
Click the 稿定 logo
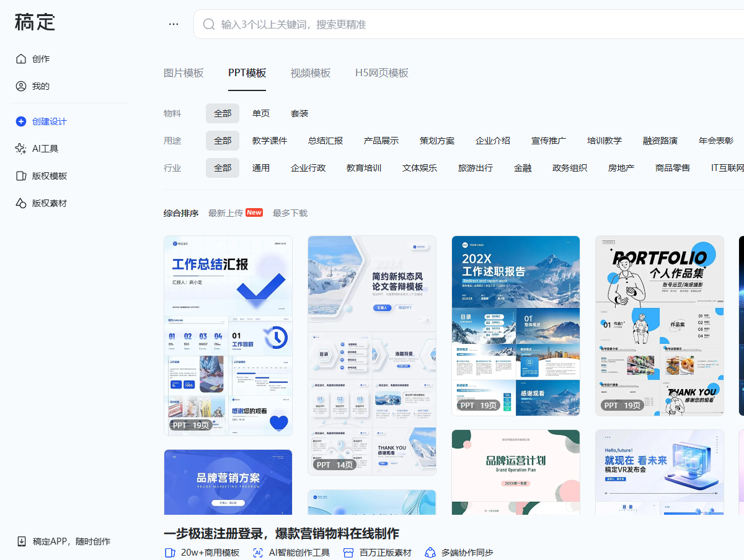pyautogui.click(x=35, y=22)
